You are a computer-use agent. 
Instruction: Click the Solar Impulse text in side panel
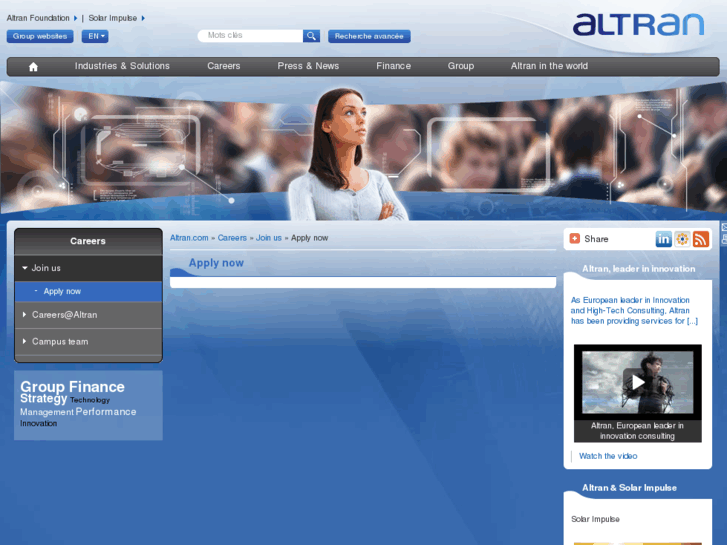point(595,519)
